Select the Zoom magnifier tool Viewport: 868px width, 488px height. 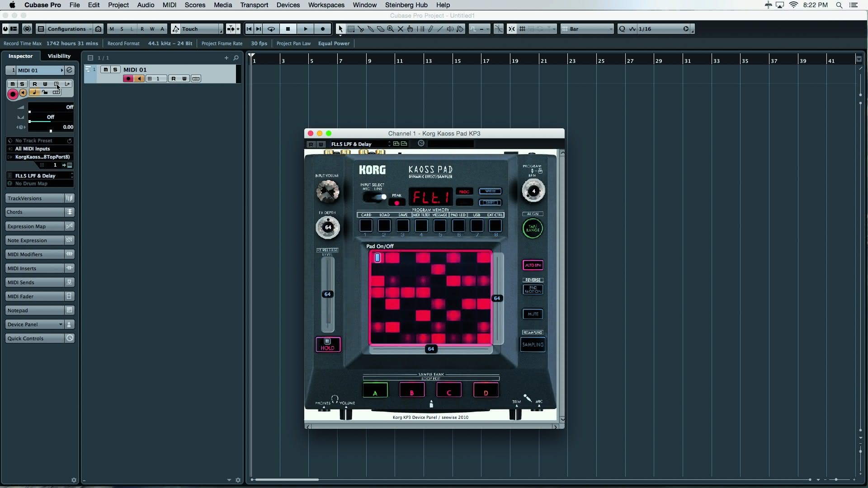391,29
